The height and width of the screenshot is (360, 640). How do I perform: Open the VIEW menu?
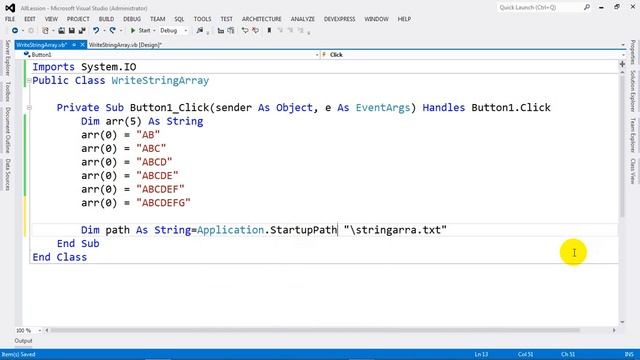point(51,19)
